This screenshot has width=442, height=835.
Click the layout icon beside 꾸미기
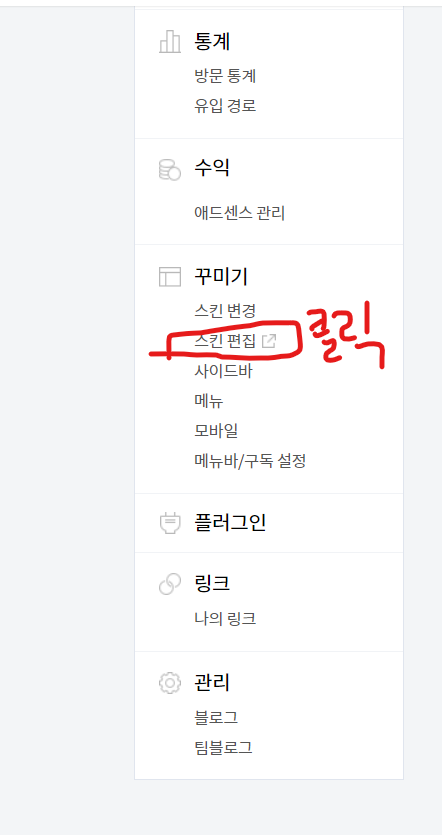pyautogui.click(x=170, y=277)
